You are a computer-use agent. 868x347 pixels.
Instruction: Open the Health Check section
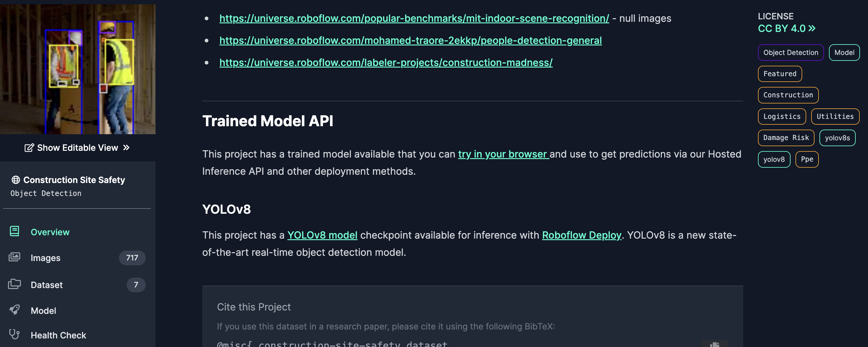point(58,334)
